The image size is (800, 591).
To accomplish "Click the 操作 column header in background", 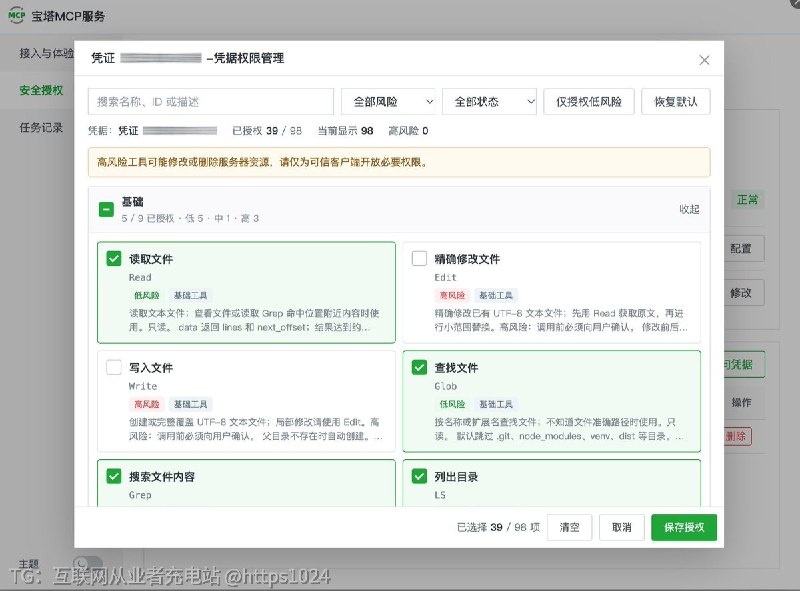I will [x=741, y=402].
